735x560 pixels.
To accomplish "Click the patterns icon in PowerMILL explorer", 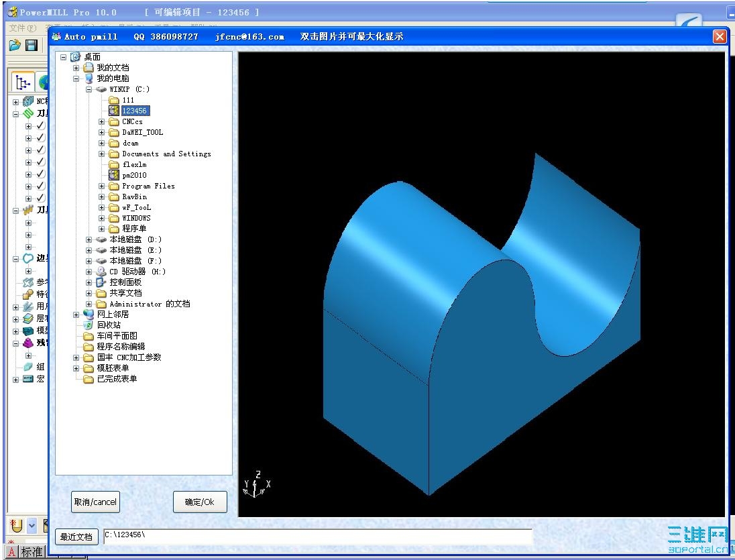I will 28,282.
